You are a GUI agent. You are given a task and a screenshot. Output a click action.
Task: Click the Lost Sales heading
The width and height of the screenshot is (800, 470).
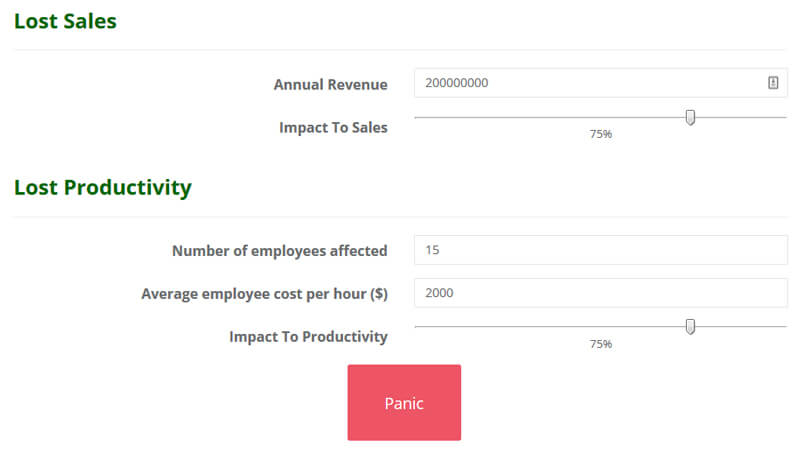click(65, 21)
